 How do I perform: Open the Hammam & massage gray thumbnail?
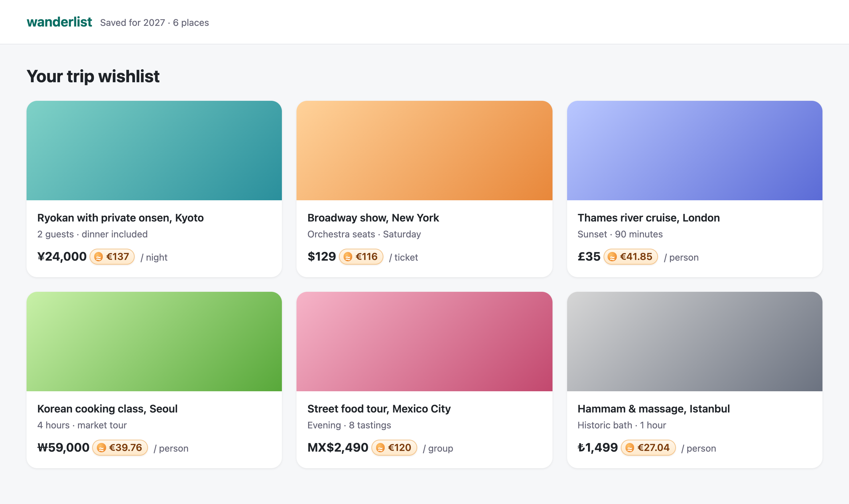694,341
